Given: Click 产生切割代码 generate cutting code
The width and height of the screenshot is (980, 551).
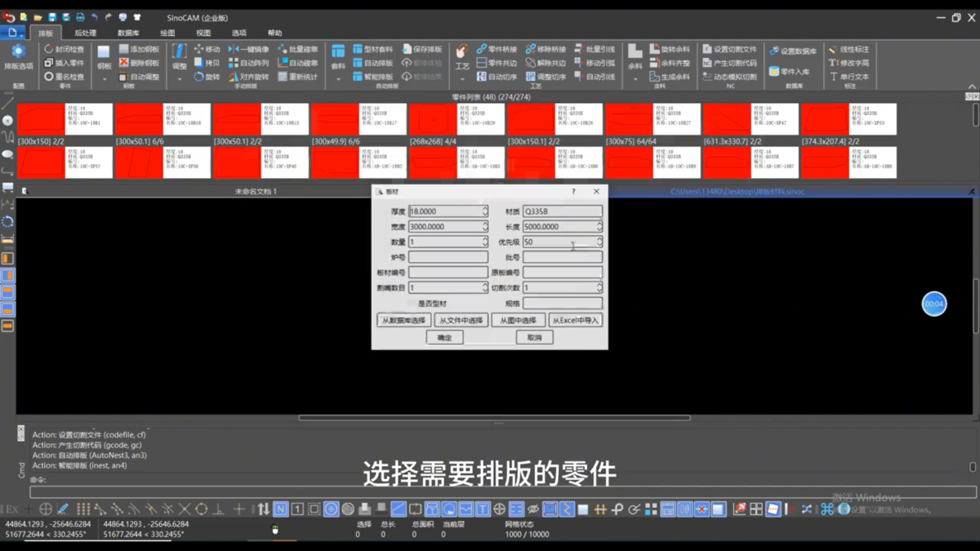Looking at the screenshot, I should pyautogui.click(x=729, y=63).
